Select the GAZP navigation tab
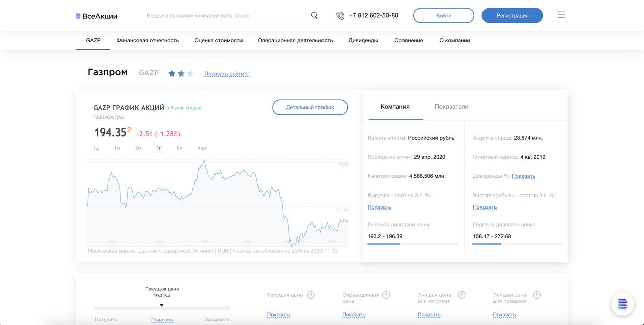Screen dimensions: 644x325 click(93, 40)
